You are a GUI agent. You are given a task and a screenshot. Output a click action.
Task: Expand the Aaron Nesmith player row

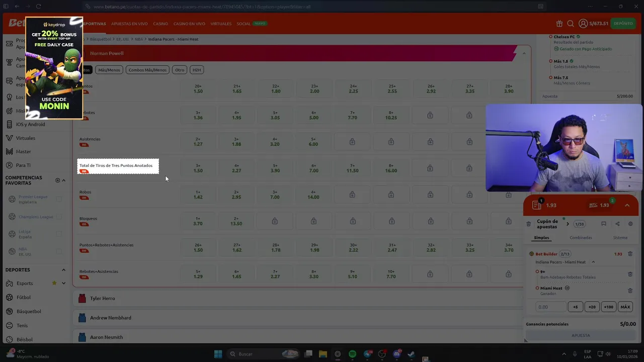tap(298, 337)
